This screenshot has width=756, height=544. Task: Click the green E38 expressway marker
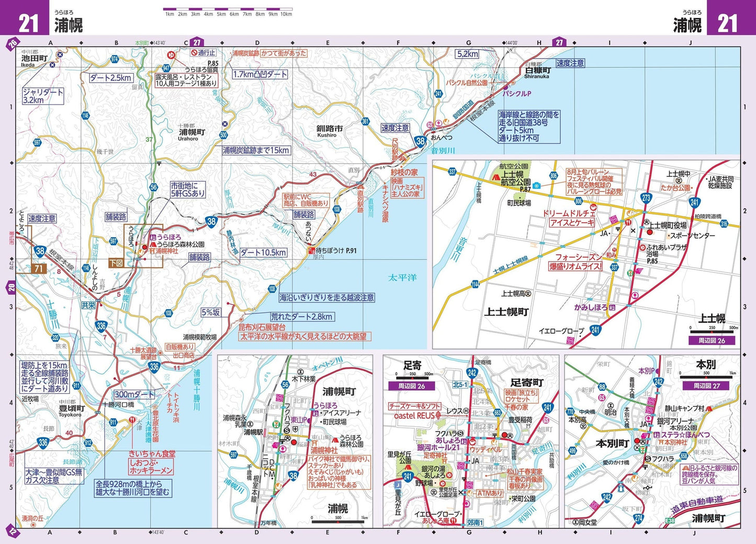(670, 520)
